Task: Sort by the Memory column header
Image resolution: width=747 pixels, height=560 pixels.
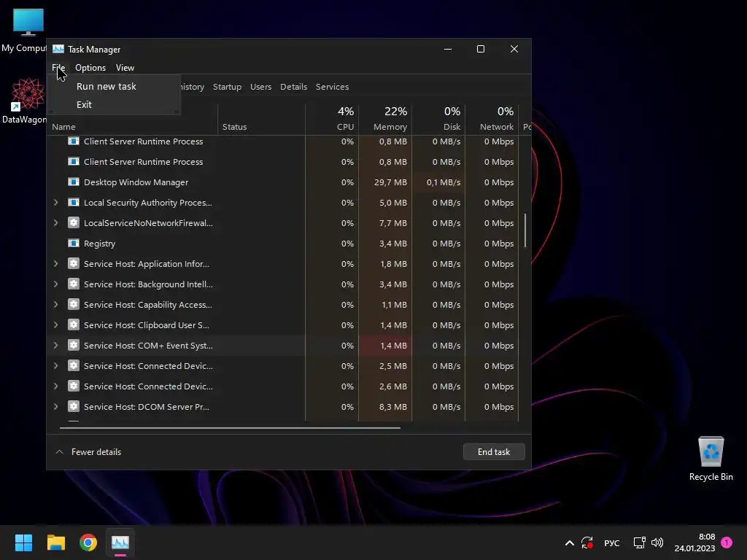Action: (385, 119)
